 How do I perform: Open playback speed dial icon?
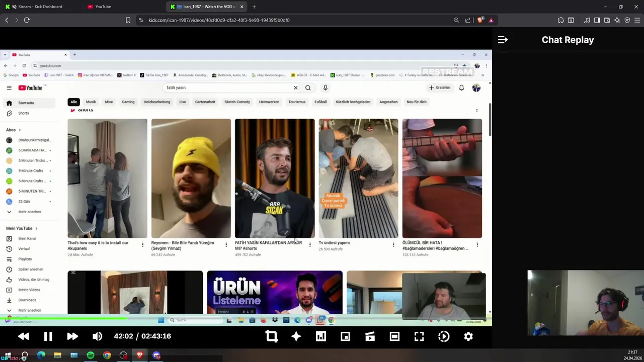tap(444, 336)
